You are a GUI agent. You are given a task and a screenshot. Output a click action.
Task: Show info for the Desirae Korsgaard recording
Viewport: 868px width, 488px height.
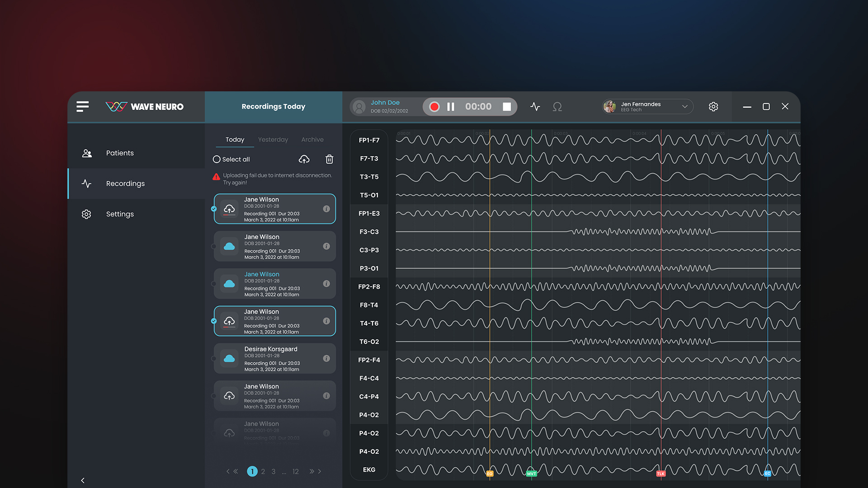tap(326, 358)
